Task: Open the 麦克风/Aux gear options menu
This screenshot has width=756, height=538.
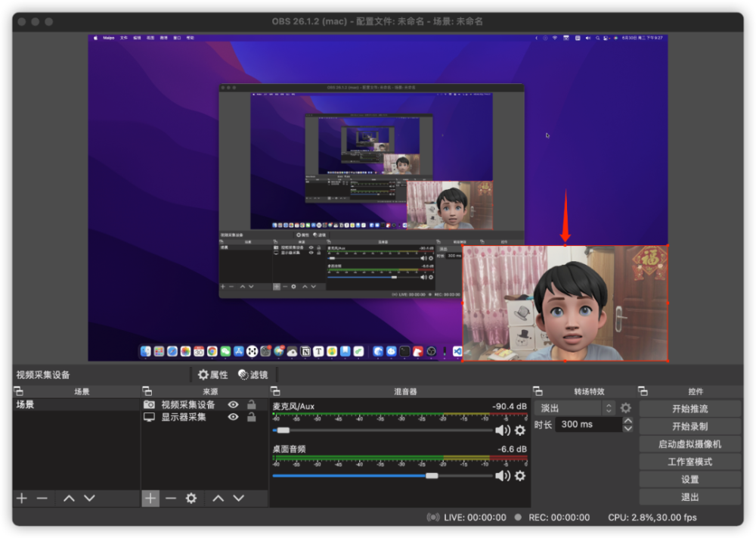Action: pyautogui.click(x=520, y=431)
